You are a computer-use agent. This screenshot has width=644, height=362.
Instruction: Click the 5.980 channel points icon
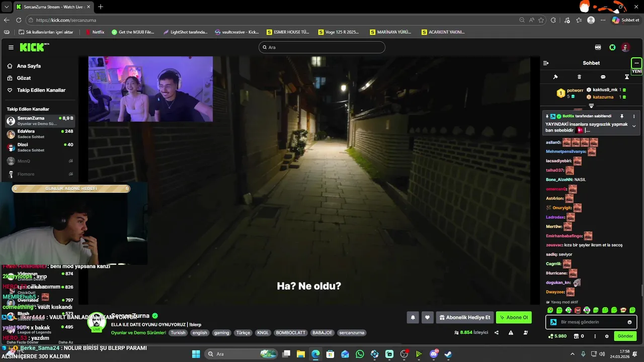(557, 336)
